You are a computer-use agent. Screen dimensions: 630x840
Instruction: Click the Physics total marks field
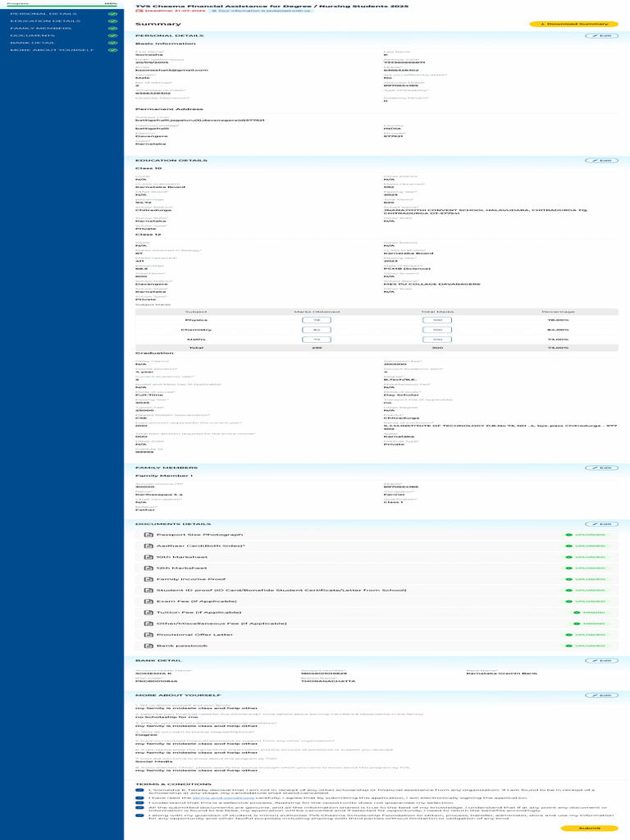point(437,321)
